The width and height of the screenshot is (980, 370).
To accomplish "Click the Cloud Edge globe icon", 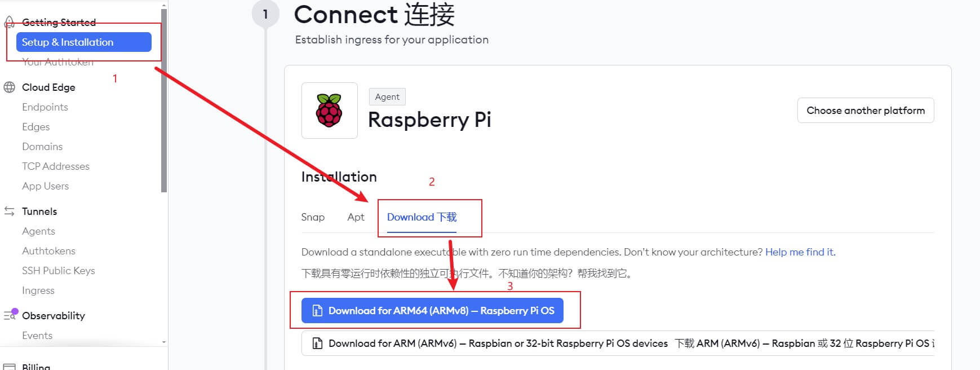I will (10, 87).
